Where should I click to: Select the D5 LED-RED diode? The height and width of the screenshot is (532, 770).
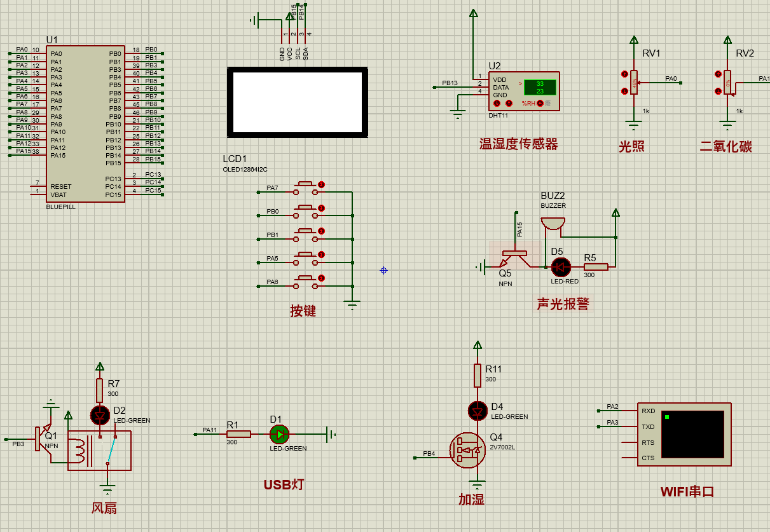[561, 266]
